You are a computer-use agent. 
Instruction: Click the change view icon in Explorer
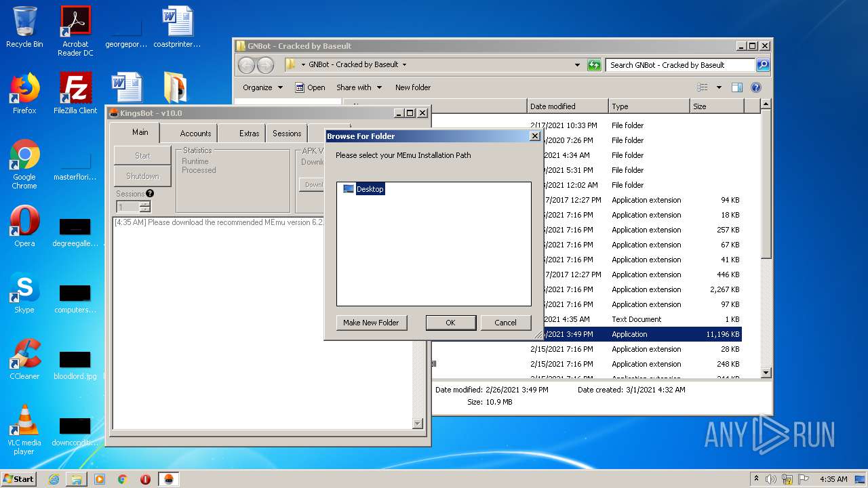[703, 87]
